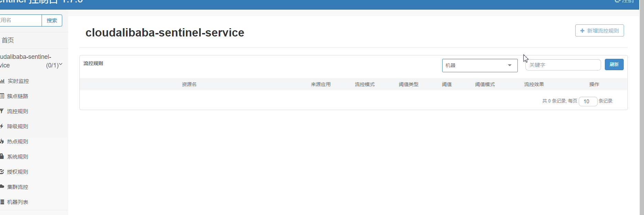644x215 pixels.
Task: Click the filter icon beside 流控规则
Action: tap(2, 111)
